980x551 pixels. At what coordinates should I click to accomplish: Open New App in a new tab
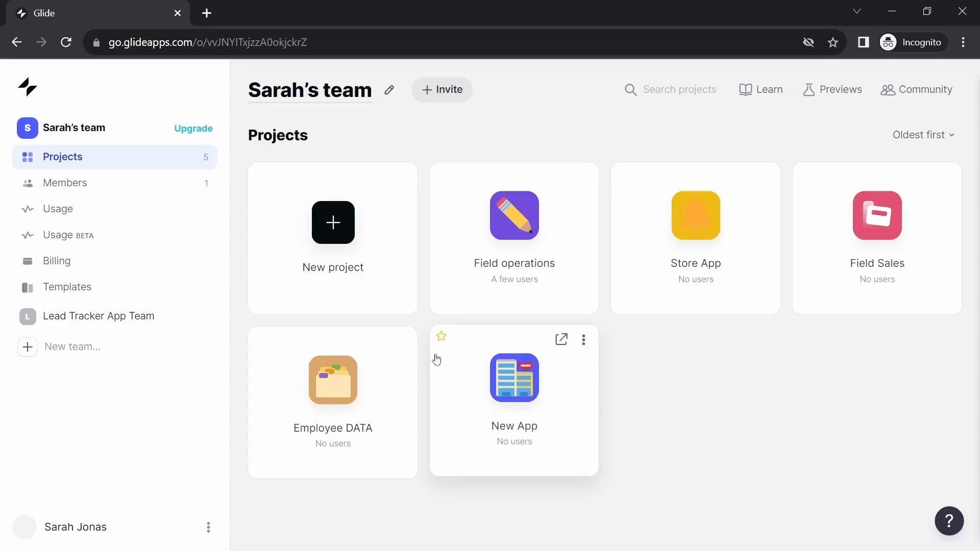(x=561, y=339)
